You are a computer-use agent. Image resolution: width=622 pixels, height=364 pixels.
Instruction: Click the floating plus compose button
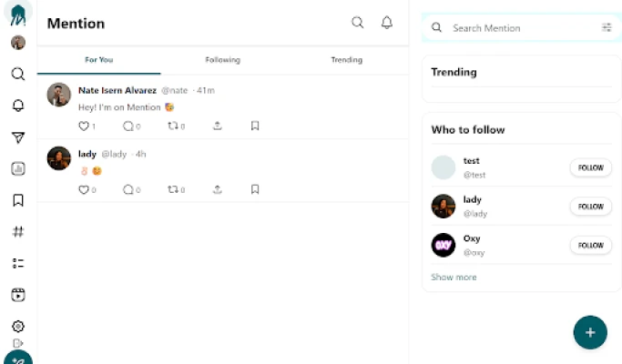tap(590, 332)
